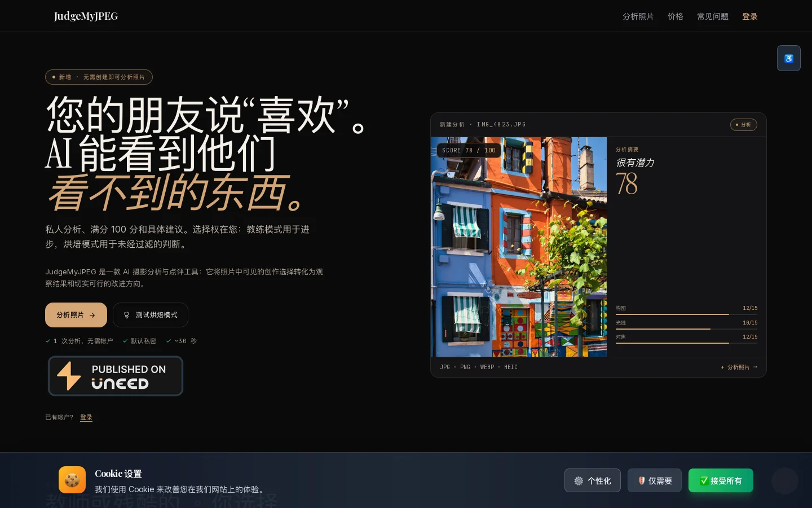Click the + 分析照片 link in the preview card footer
Image resolution: width=812 pixels, height=508 pixels.
[x=739, y=367]
